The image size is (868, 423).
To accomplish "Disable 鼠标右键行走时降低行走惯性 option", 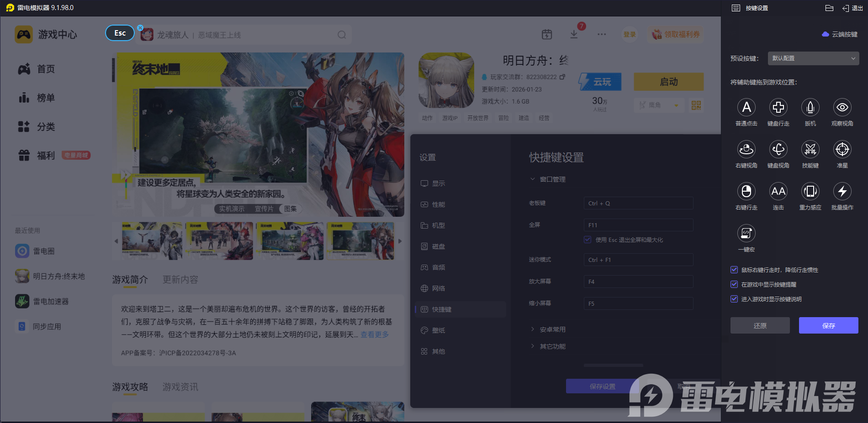I will point(734,270).
